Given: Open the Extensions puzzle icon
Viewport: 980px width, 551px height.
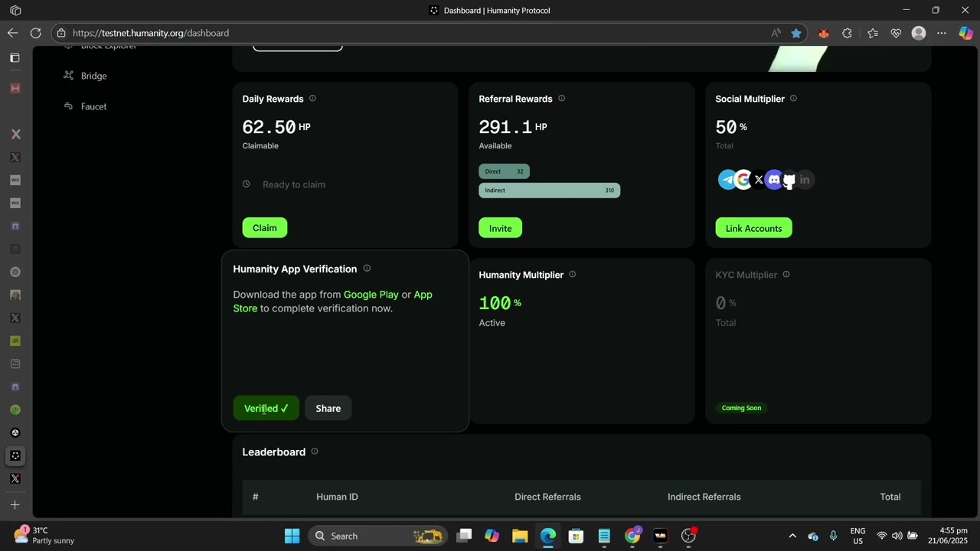Looking at the screenshot, I should (847, 33).
